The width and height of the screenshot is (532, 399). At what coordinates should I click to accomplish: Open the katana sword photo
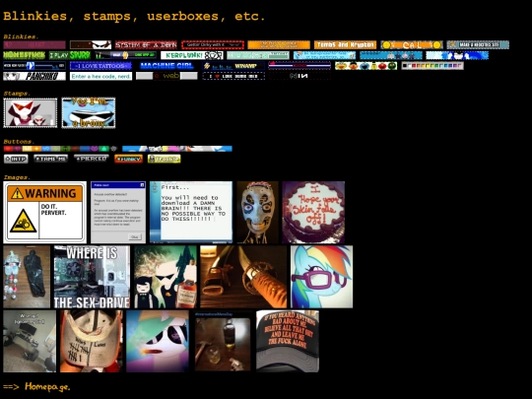(243, 277)
